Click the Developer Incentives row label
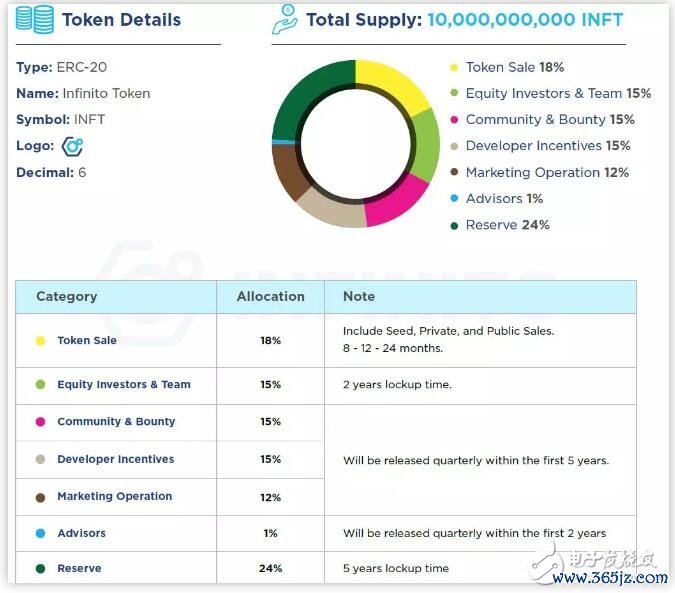 pos(116,459)
